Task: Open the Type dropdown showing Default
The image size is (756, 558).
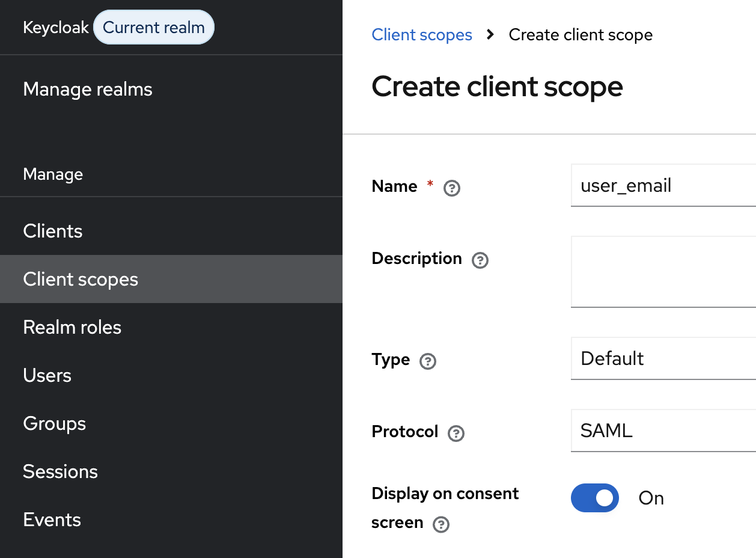Action: tap(663, 358)
